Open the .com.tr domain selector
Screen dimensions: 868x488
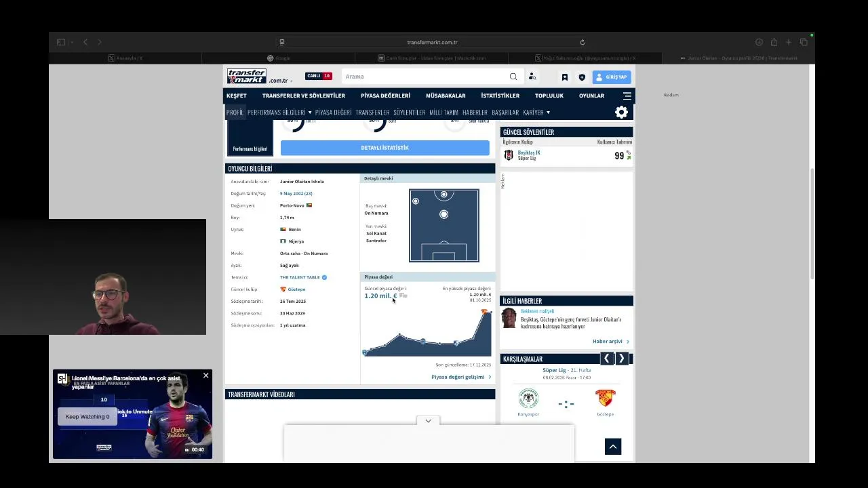[x=281, y=81]
